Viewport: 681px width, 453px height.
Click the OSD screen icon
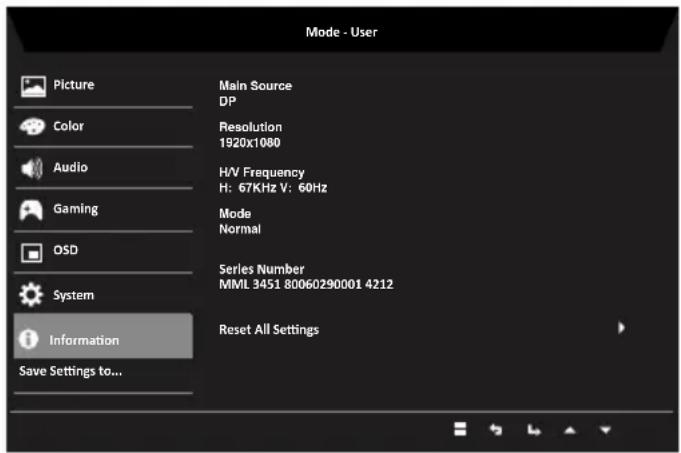tap(31, 252)
